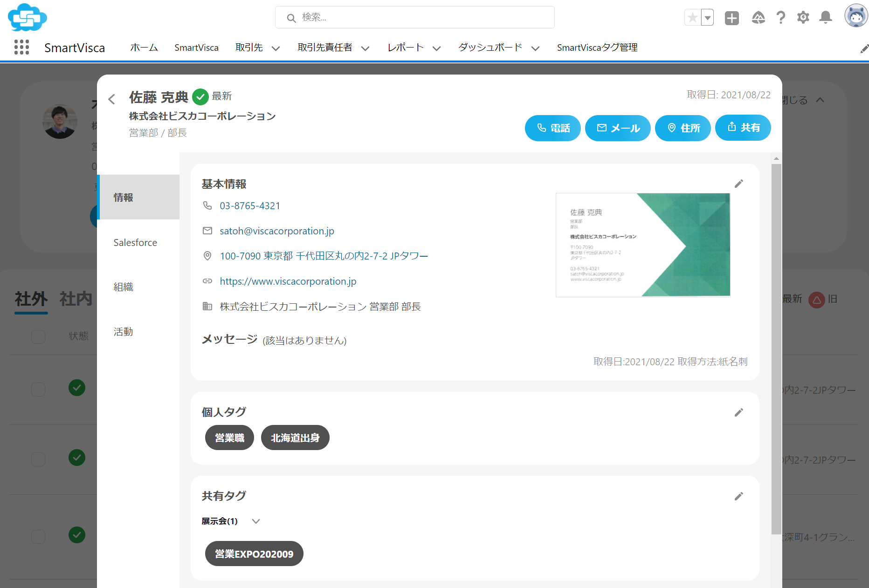Click the 電話 button
869x588 pixels.
tap(552, 128)
